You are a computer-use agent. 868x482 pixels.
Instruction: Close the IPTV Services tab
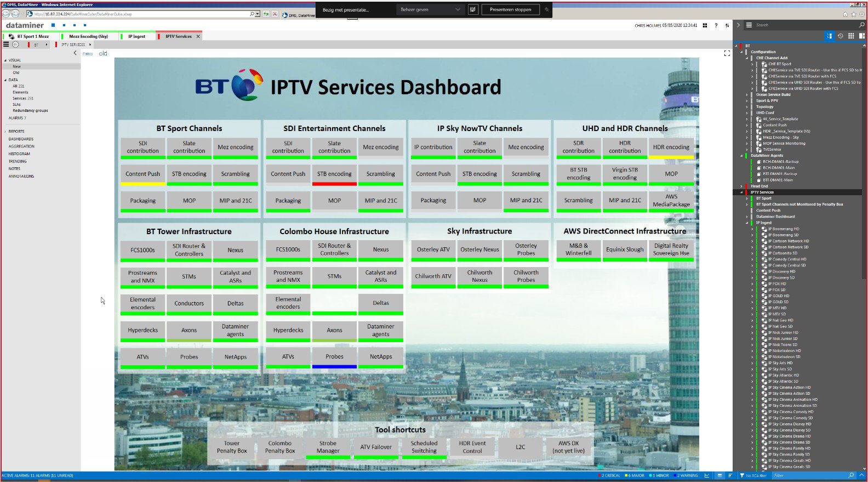click(x=198, y=36)
